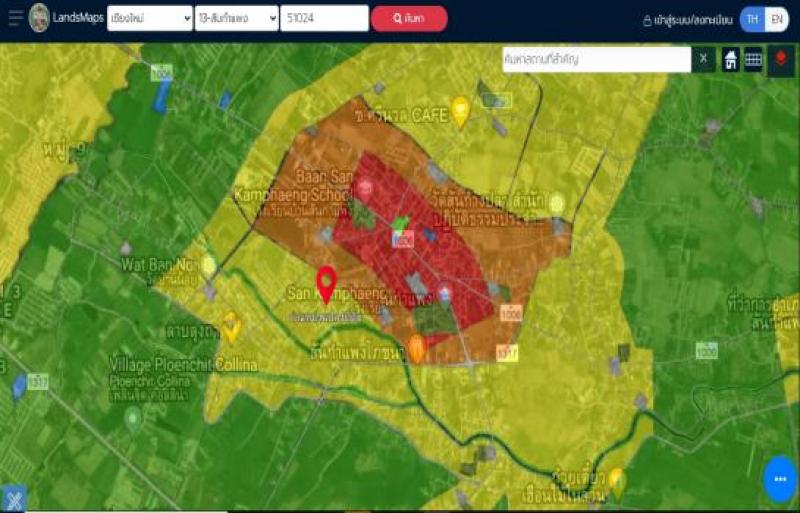Open the grid layers icon
800x513 pixels.
[x=754, y=59]
